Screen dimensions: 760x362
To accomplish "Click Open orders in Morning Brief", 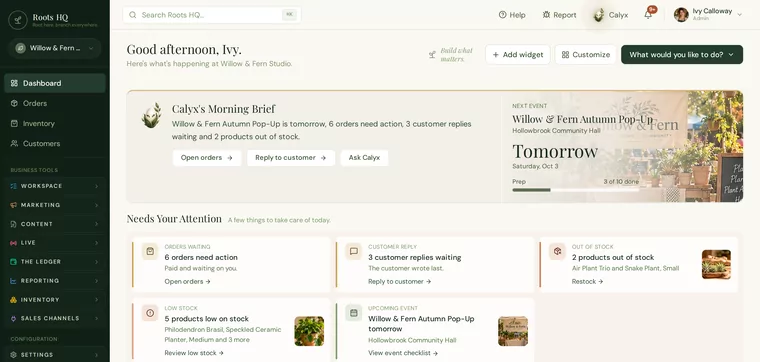I will click(207, 158).
